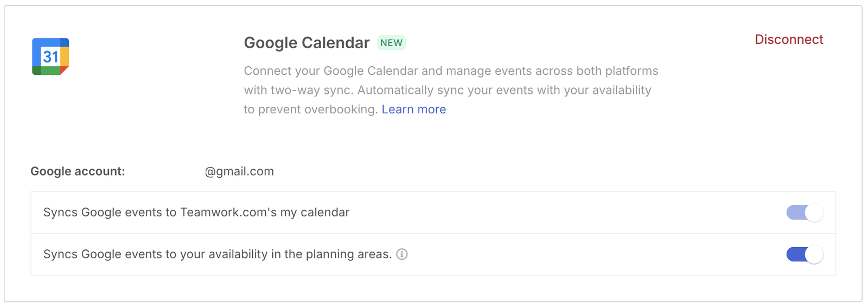Click the "with two-way sync" description line

click(448, 90)
